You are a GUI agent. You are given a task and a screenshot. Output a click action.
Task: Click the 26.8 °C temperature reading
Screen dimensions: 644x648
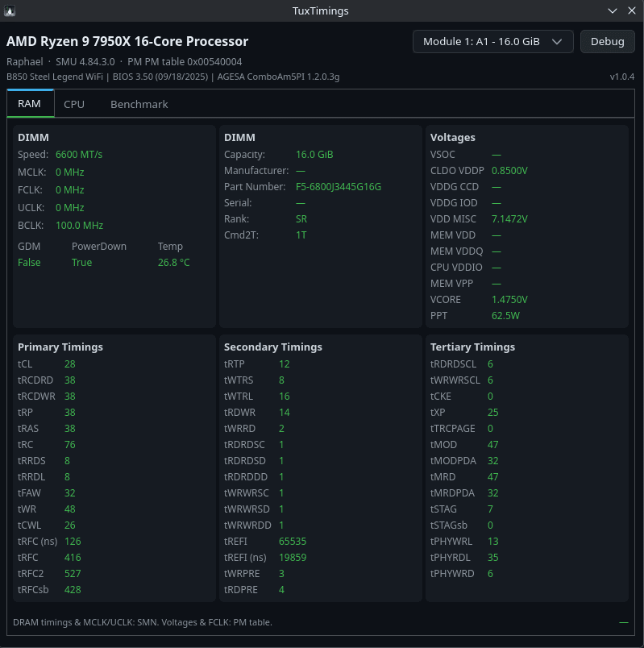(x=173, y=262)
